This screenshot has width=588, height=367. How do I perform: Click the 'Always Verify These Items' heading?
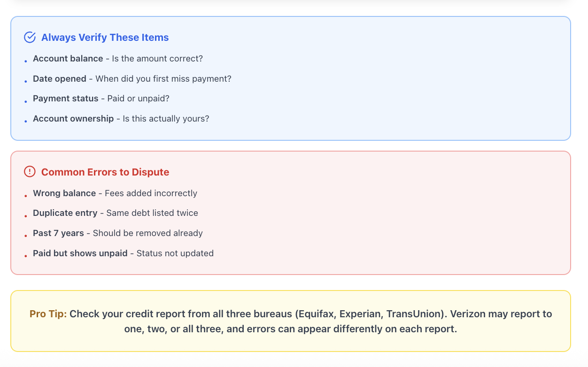click(105, 38)
